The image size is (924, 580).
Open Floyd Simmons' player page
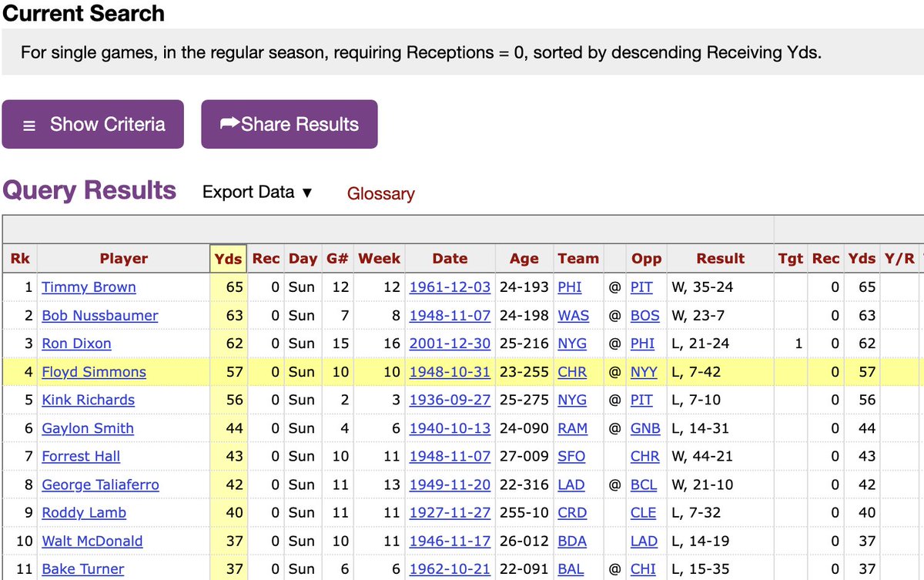tap(94, 372)
